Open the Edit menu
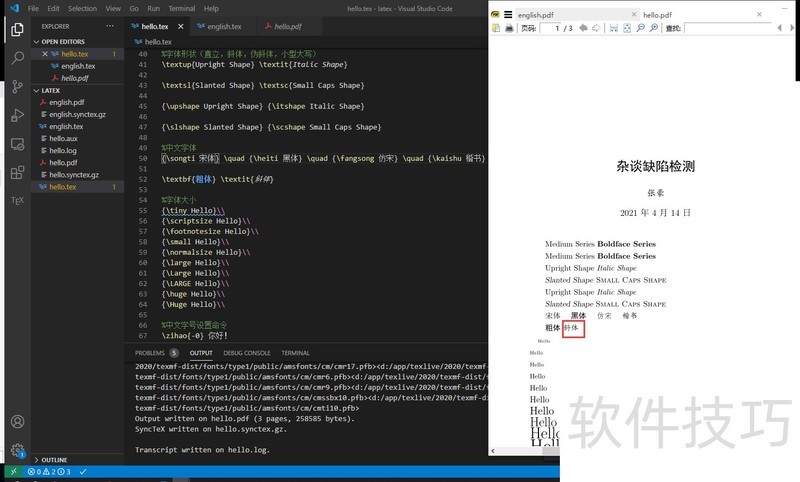800x482 pixels. tap(53, 8)
